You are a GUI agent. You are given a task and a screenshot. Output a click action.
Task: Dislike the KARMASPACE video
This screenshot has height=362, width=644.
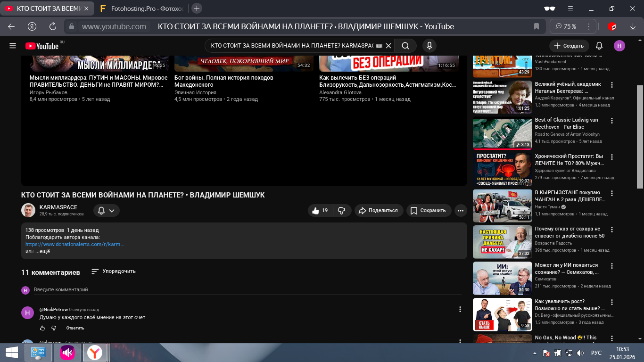[342, 211]
